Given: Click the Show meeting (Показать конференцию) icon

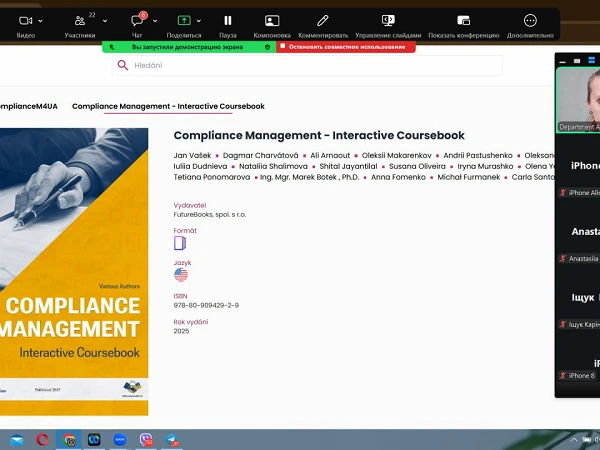Looking at the screenshot, I should point(463,20).
